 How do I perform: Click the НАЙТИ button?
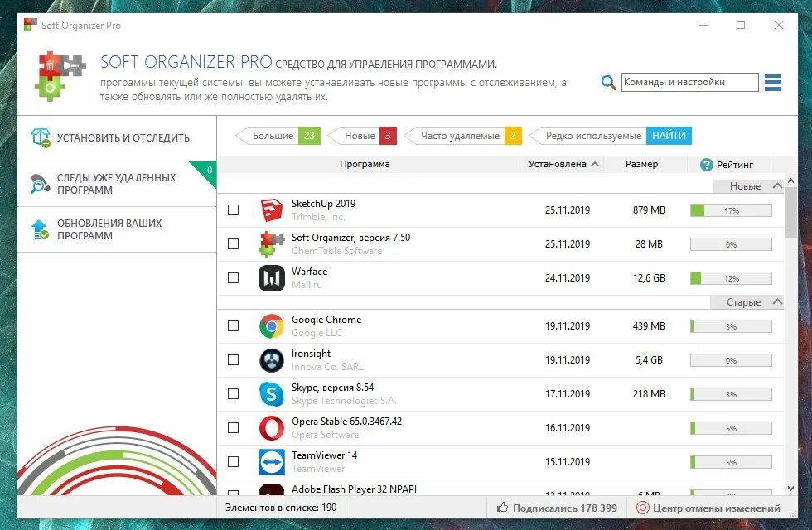(669, 136)
